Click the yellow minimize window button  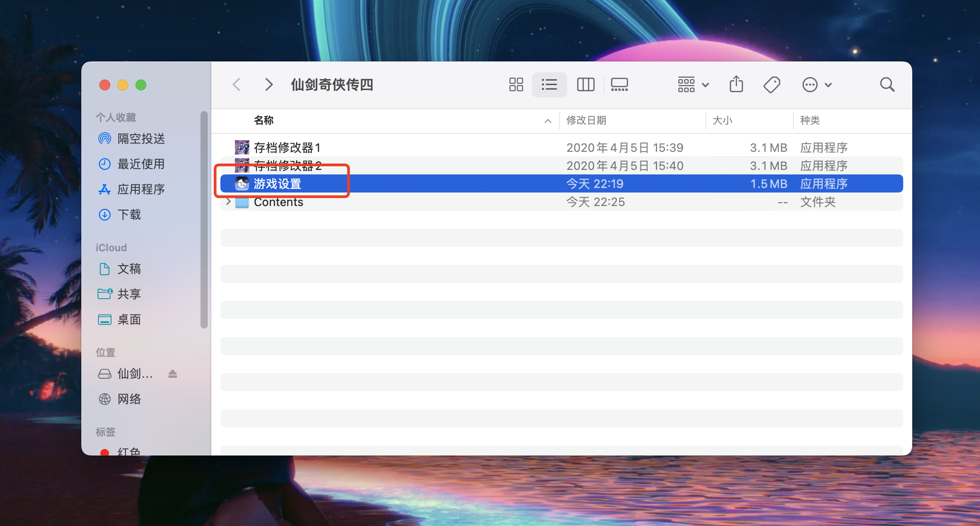coord(123,85)
